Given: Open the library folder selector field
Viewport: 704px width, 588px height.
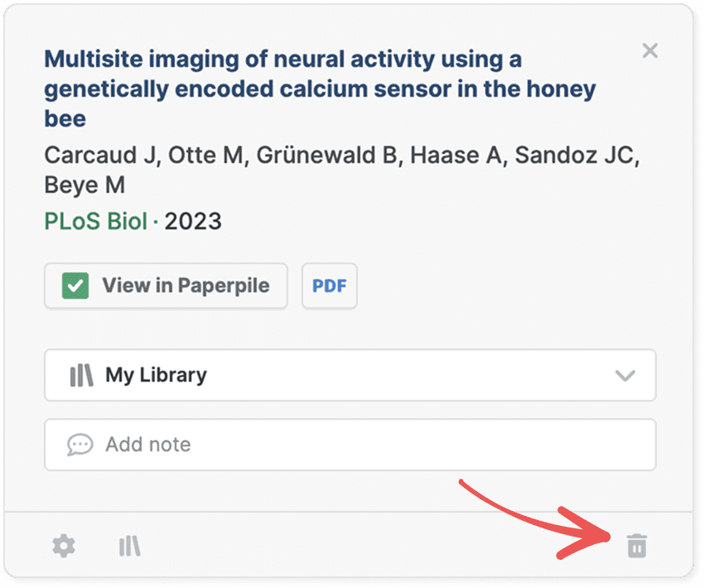Looking at the screenshot, I should pyautogui.click(x=350, y=375).
